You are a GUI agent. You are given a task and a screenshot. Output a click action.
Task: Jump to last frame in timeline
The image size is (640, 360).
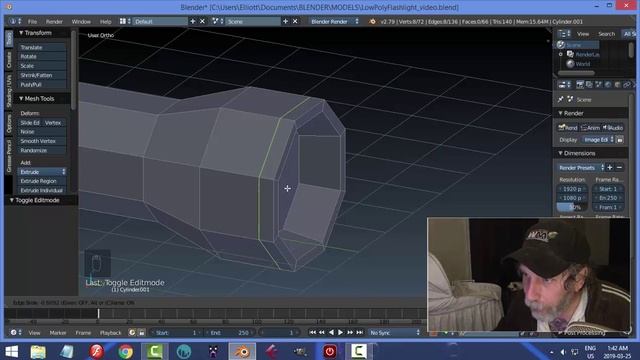(359, 333)
